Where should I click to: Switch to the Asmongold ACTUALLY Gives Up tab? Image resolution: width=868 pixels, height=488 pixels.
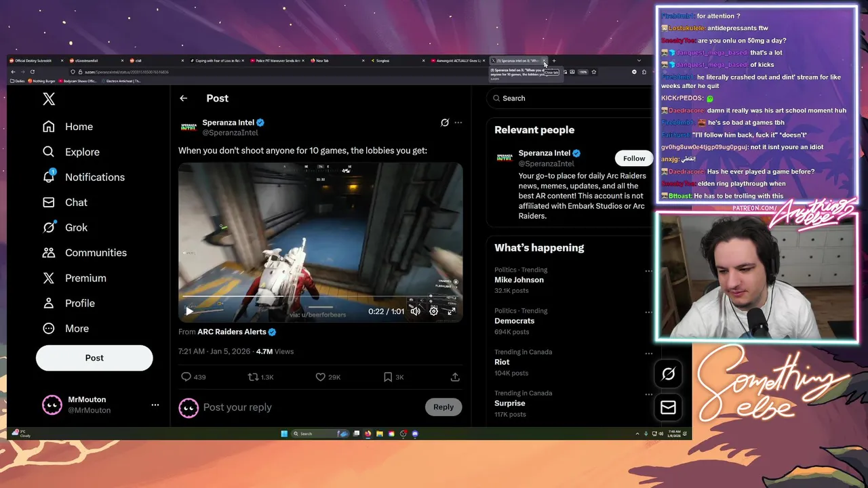point(457,61)
